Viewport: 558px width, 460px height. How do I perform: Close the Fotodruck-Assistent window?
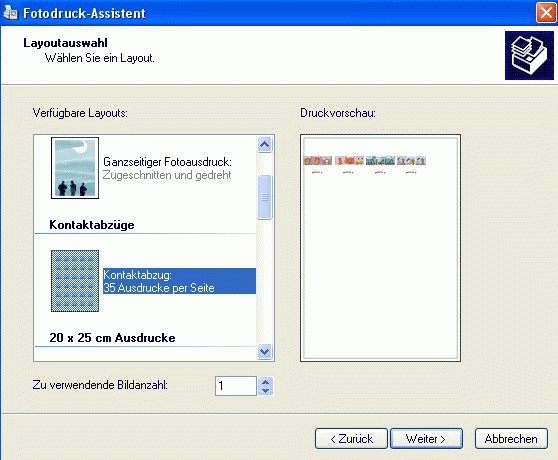tap(546, 13)
